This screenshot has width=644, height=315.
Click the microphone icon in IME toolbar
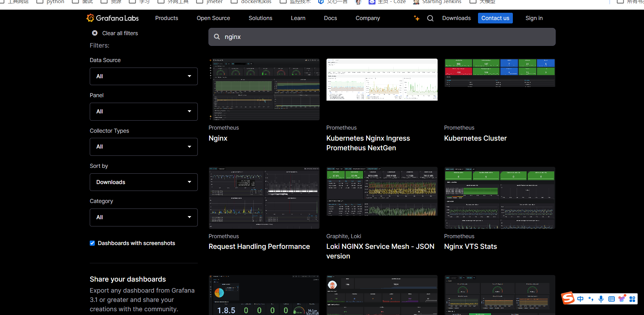(x=601, y=299)
